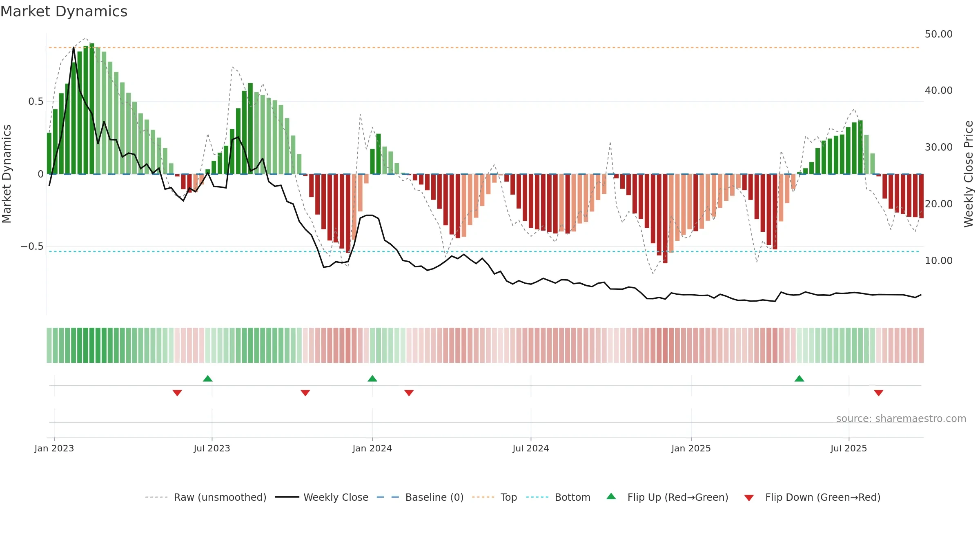Viewport: 980px width, 551px height.
Task: Click the 50.00 price axis label
Action: click(939, 34)
